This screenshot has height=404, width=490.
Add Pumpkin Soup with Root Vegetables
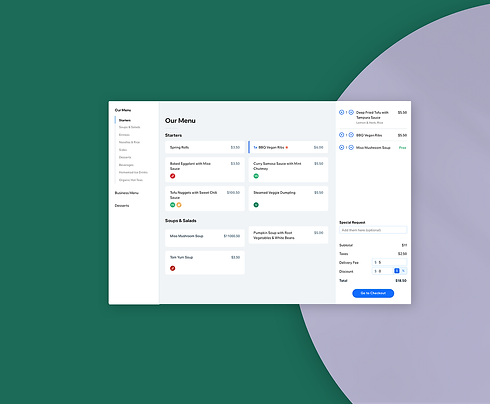pos(288,235)
